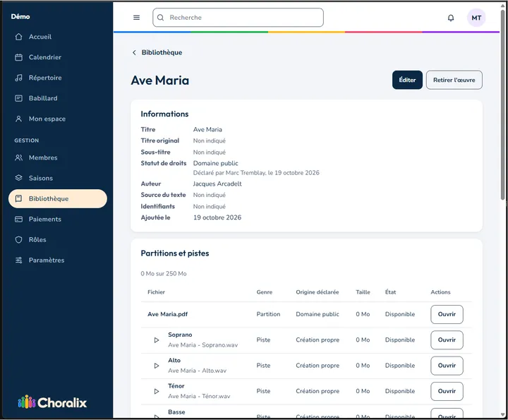Click the Genre column header

pos(265,292)
